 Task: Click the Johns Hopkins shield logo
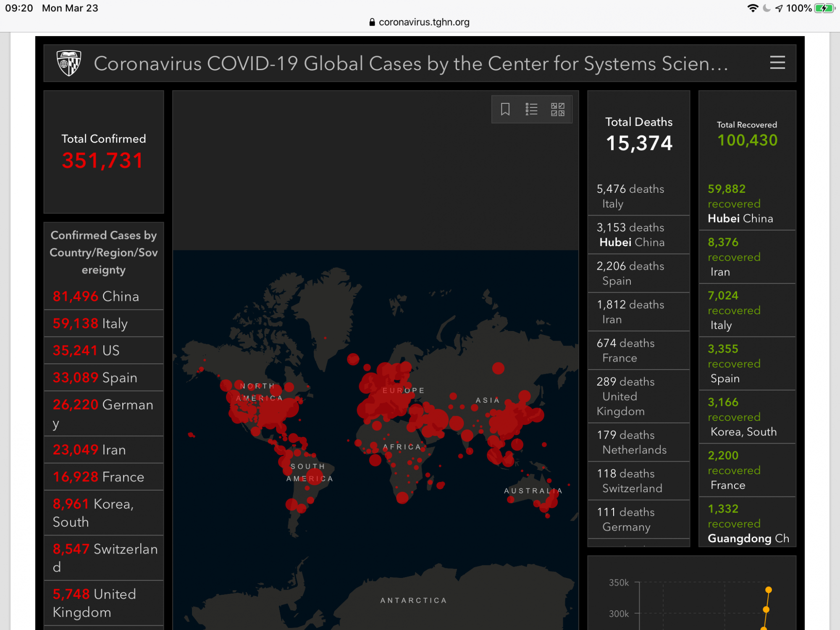(69, 63)
